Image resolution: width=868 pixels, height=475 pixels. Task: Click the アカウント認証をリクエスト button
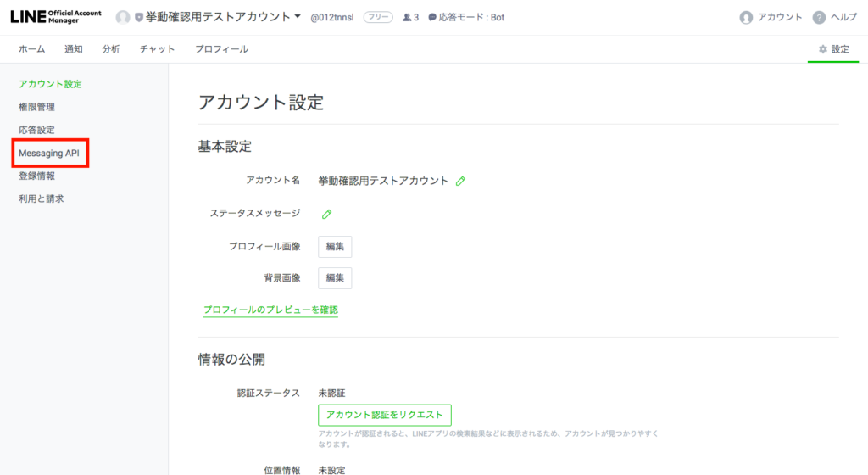pos(385,415)
